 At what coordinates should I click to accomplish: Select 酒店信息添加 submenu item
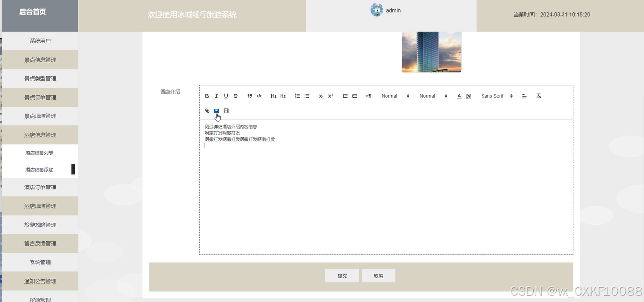point(40,170)
